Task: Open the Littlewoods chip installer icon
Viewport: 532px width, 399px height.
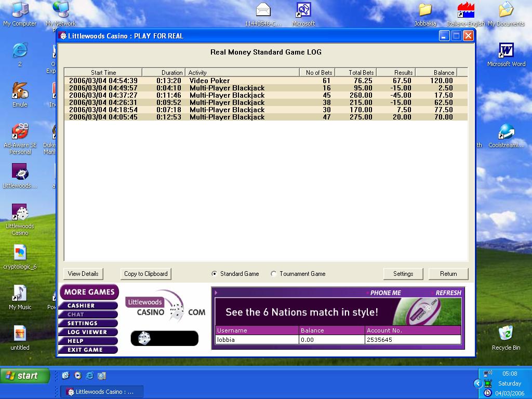Action: point(20,176)
